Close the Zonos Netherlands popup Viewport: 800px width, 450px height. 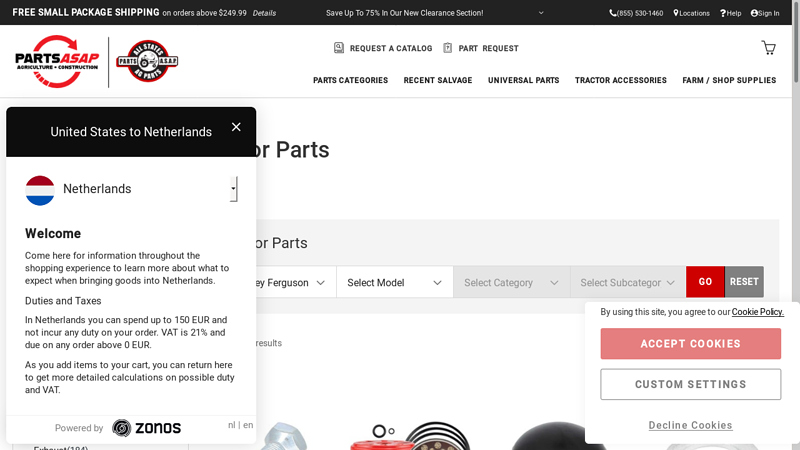236,127
